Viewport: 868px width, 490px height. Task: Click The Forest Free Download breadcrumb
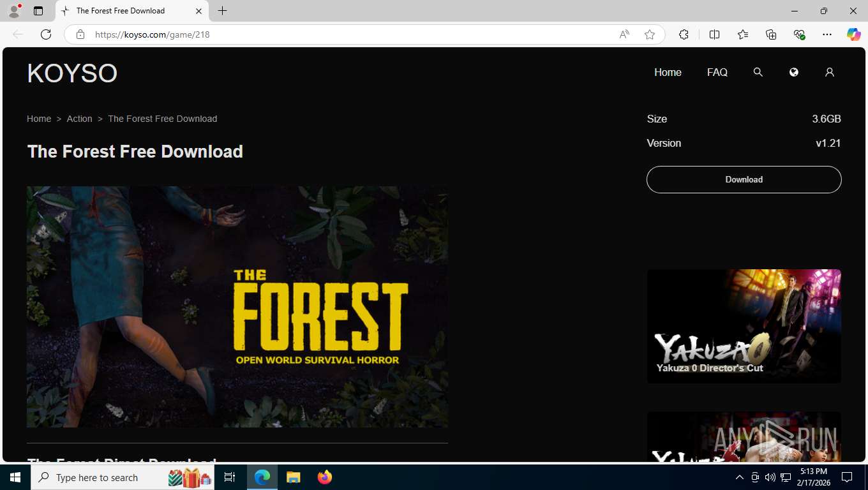pos(162,119)
